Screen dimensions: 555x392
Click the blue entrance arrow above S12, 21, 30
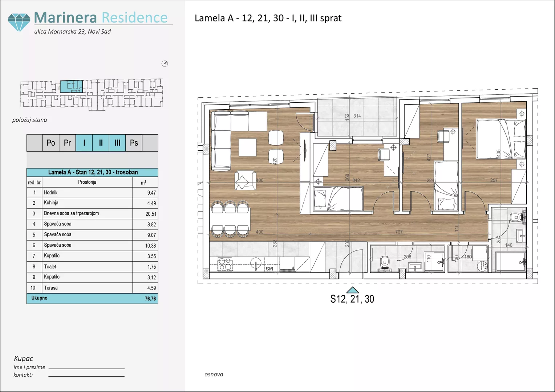(353, 290)
